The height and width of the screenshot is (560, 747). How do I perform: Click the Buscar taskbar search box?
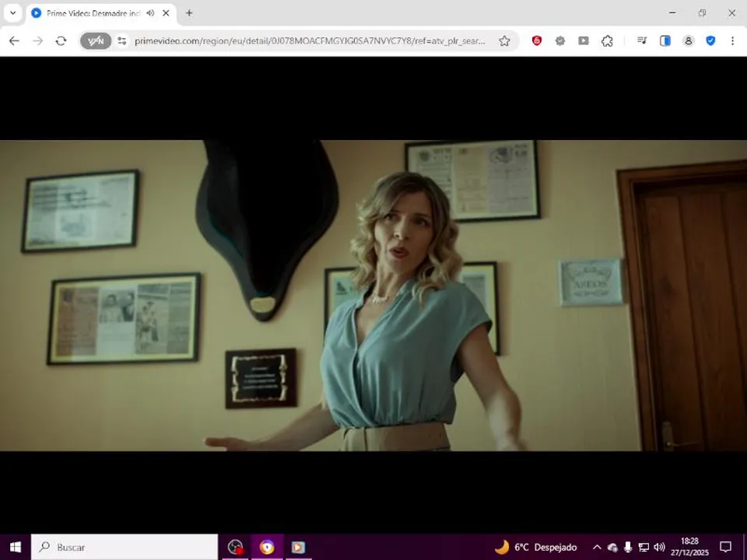(124, 547)
